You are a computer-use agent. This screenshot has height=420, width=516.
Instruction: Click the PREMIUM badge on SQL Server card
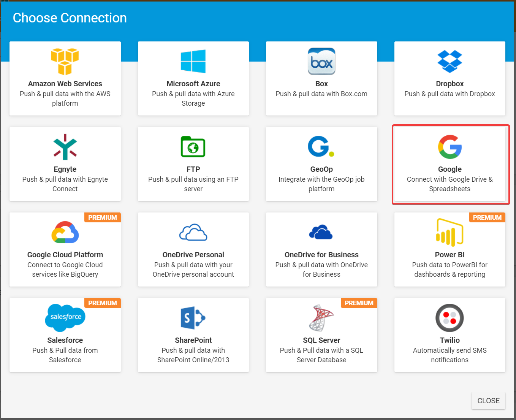(359, 303)
